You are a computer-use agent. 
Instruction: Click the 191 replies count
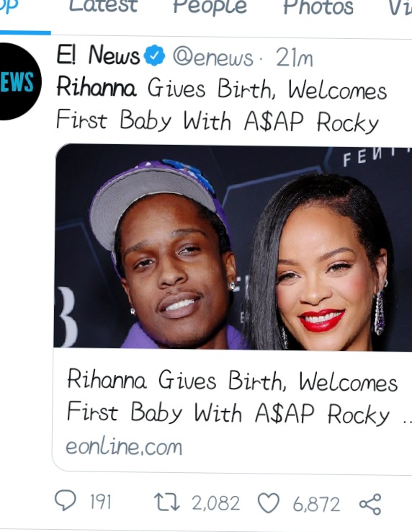[x=100, y=502]
